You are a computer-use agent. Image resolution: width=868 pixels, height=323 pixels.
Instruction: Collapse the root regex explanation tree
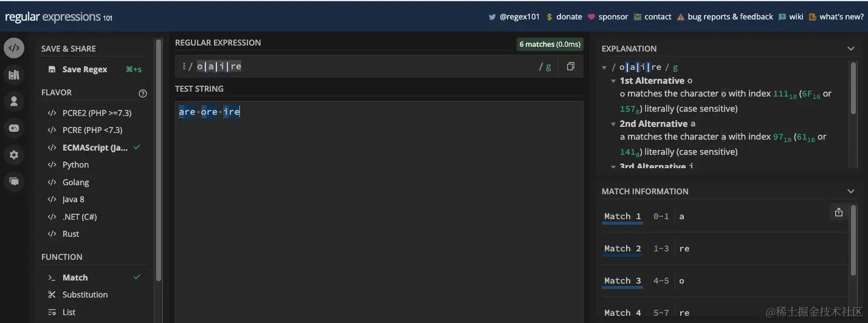click(x=604, y=67)
